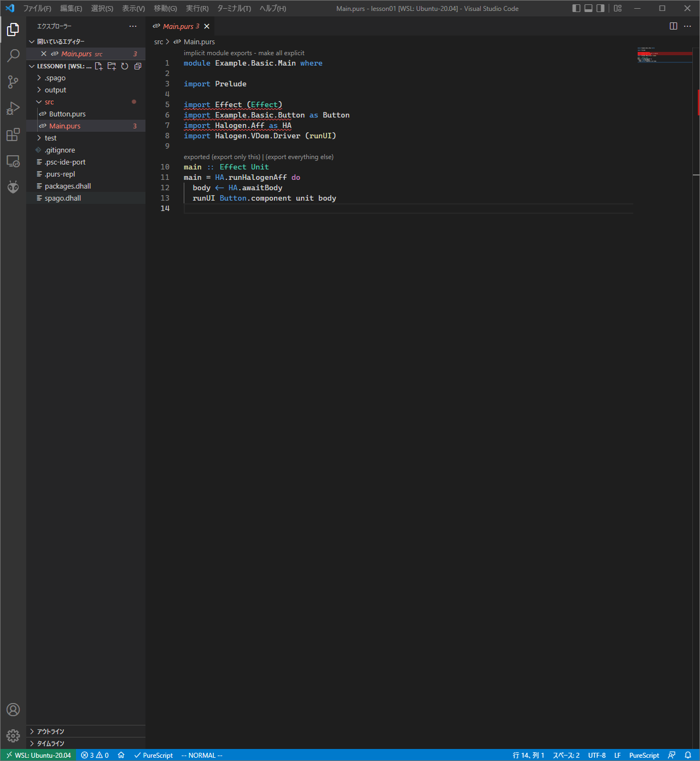Open Button.purs in the file tree

(86, 114)
